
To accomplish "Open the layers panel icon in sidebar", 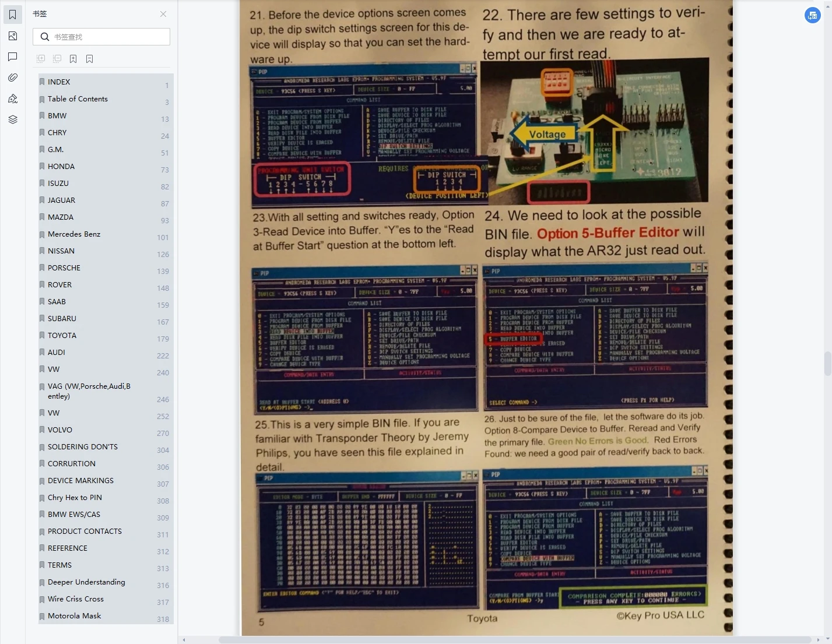I will point(12,119).
